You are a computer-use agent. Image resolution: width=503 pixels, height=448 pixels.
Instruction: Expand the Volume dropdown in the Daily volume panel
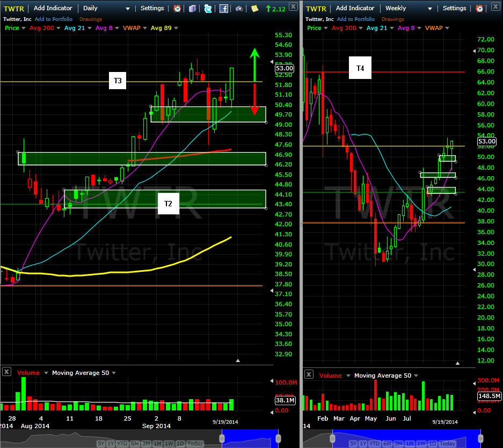46,373
